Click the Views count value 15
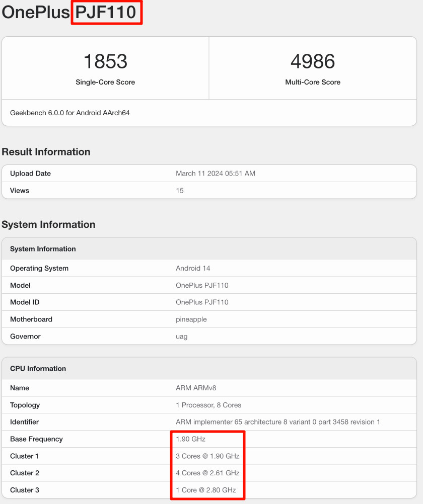 click(180, 191)
